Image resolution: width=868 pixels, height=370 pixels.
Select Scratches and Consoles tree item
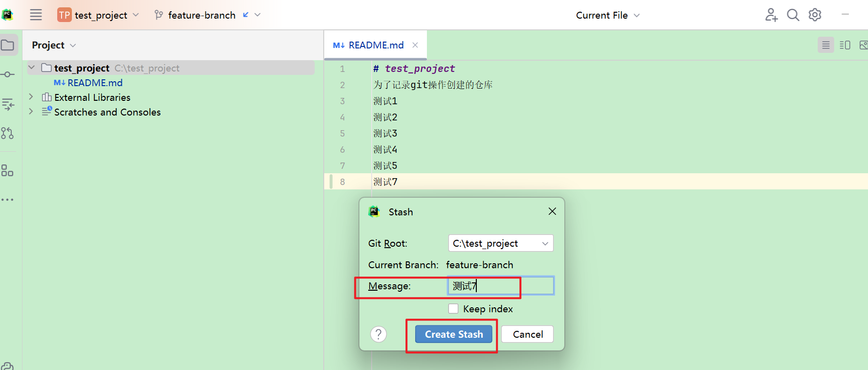107,112
